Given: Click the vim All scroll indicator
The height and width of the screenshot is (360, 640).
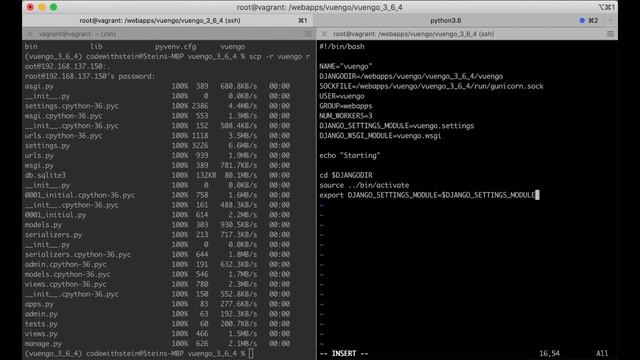Looking at the screenshot, I should click(602, 353).
